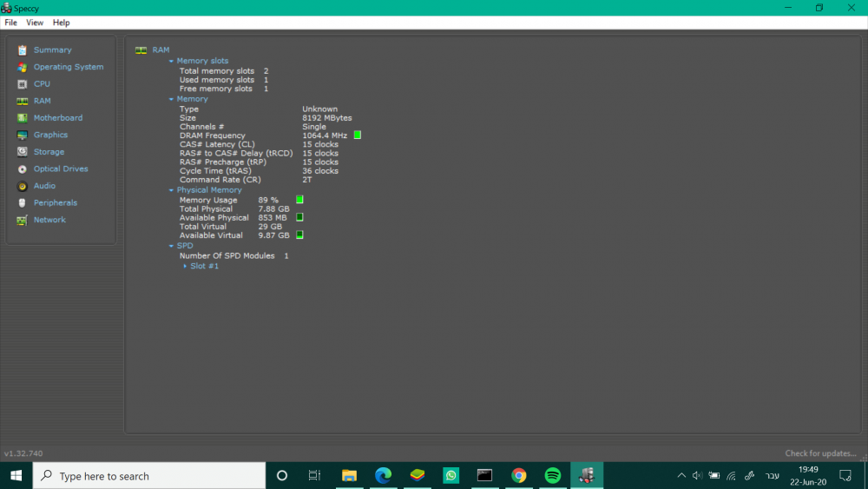This screenshot has width=868, height=489.
Task: Click the CPU chip icon
Action: click(x=23, y=84)
